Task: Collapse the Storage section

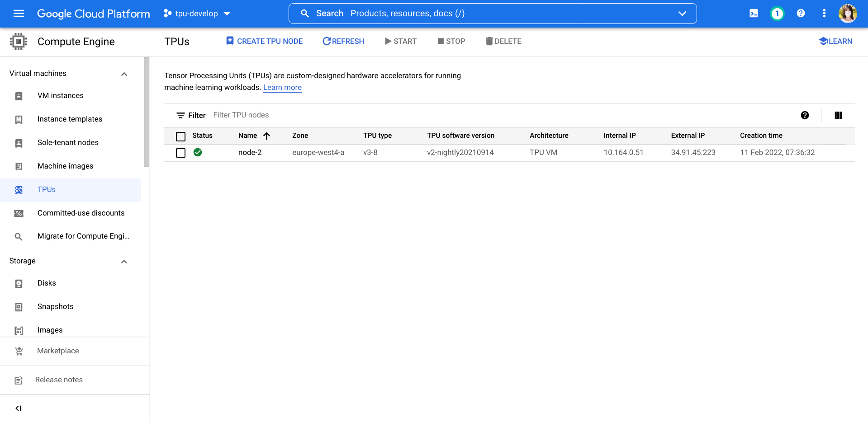Action: tap(124, 261)
